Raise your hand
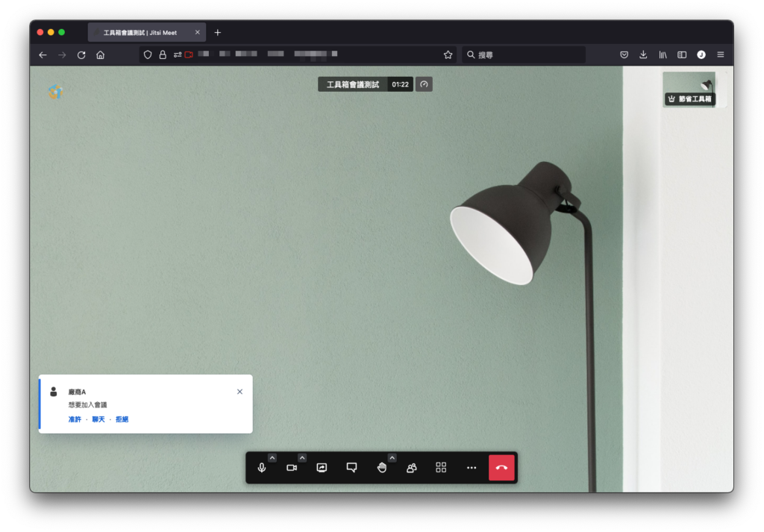This screenshot has width=764, height=532. [381, 468]
